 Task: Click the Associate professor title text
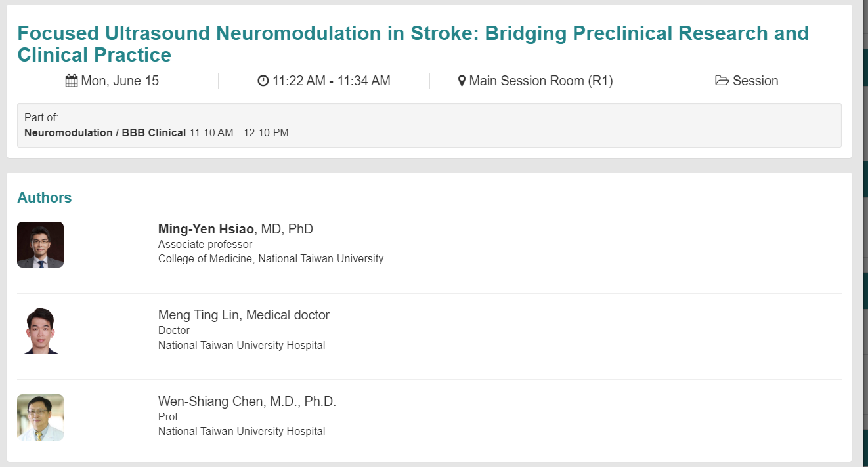(x=205, y=244)
